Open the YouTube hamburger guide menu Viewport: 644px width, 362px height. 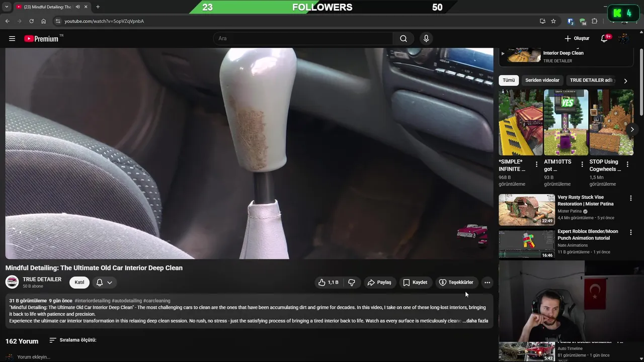pyautogui.click(x=12, y=39)
